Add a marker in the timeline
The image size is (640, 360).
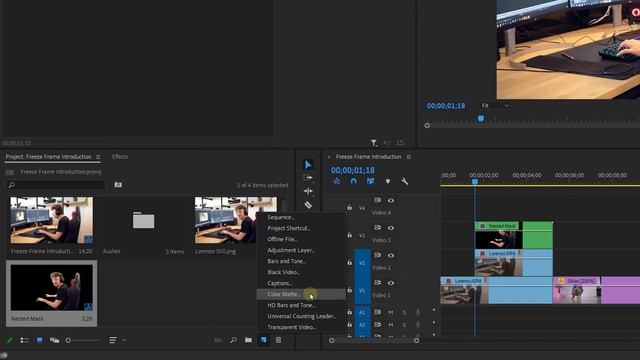[388, 181]
